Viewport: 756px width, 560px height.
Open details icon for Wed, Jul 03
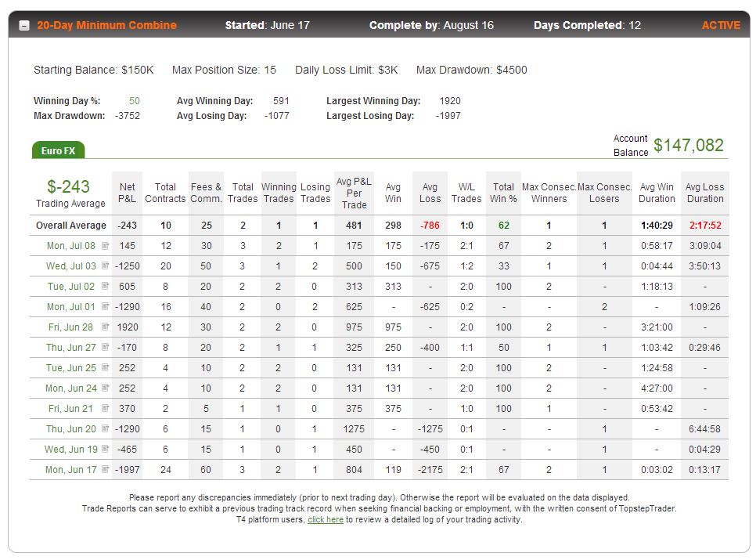105,266
